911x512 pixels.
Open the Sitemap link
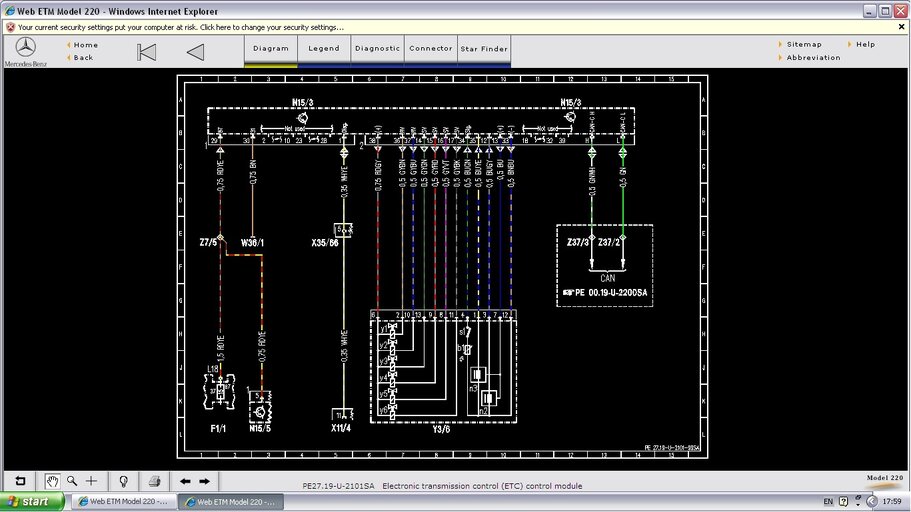[x=804, y=44]
